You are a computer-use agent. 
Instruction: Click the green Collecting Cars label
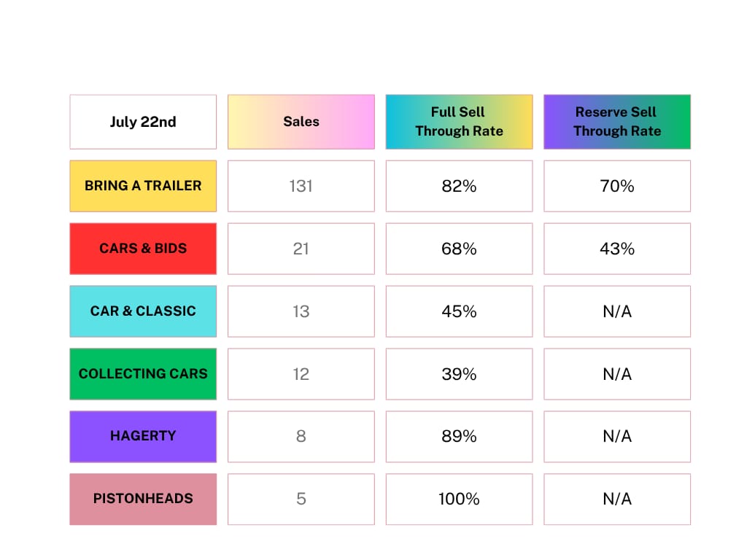[x=143, y=374]
